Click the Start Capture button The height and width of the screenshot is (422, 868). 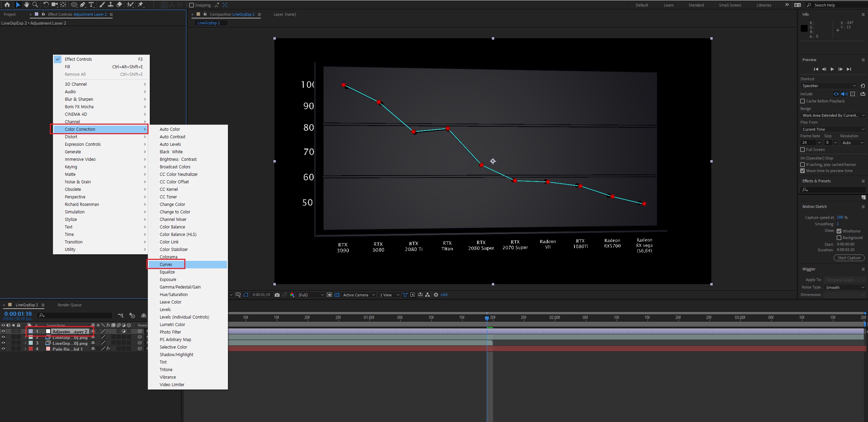tap(849, 258)
